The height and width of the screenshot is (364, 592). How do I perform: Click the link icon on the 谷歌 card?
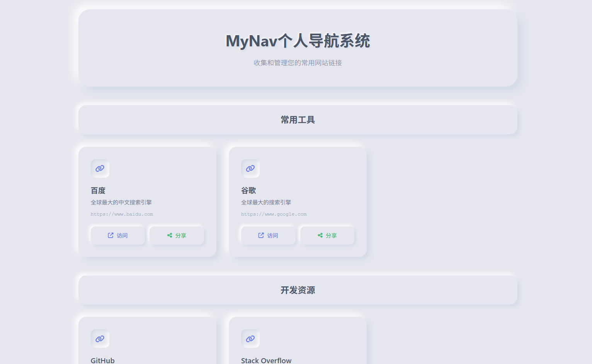click(250, 168)
